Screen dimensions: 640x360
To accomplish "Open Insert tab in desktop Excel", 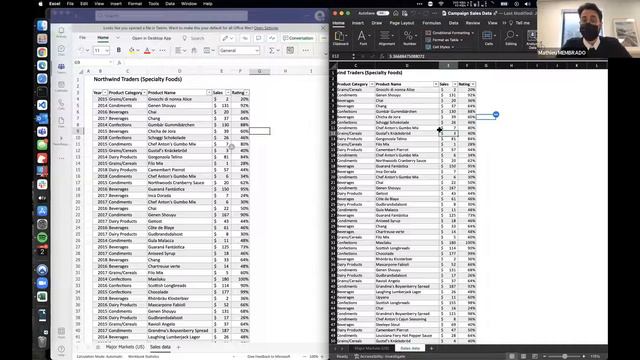I will [x=358, y=23].
